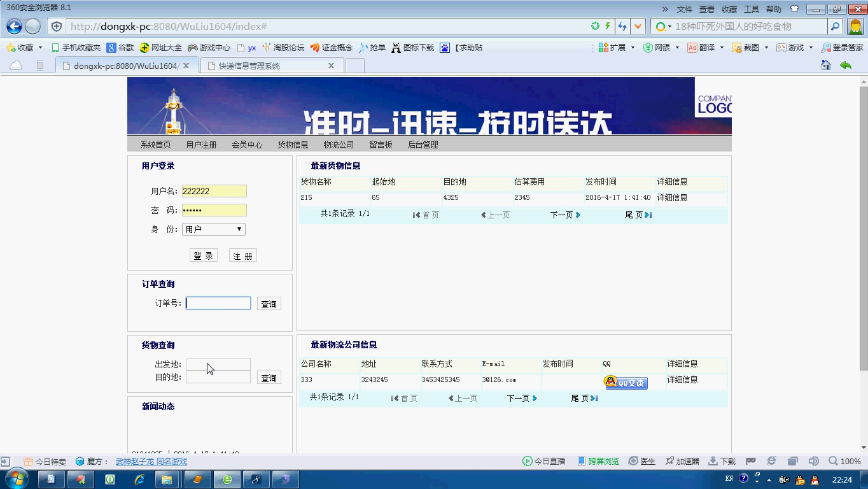
Task: Click 查询 button in 货物查询 section
Action: (x=269, y=378)
